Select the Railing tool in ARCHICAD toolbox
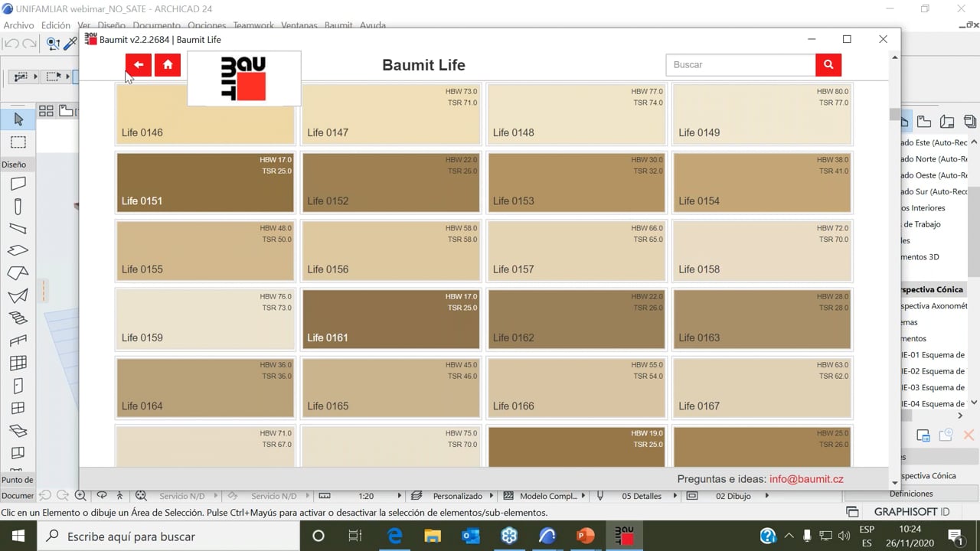This screenshot has width=980, height=551. click(x=18, y=341)
